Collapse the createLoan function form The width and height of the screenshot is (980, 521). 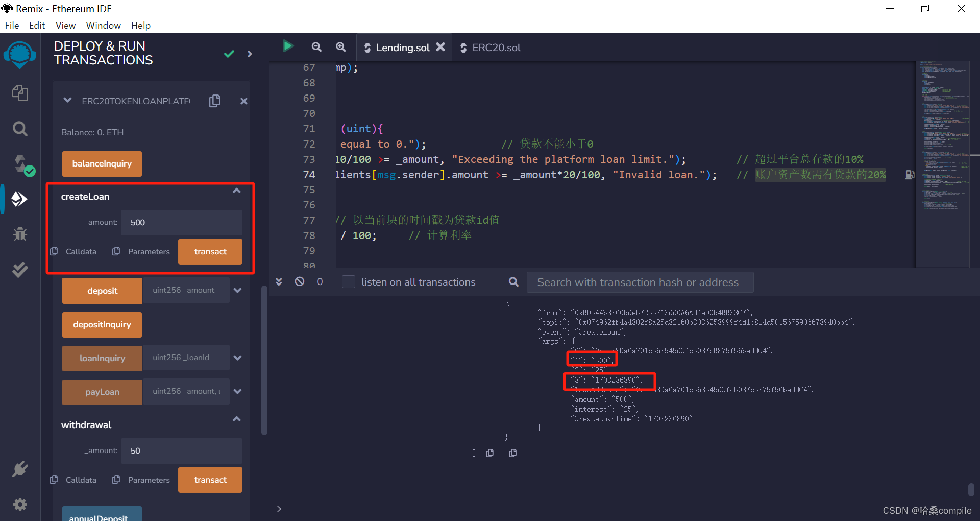[x=236, y=191]
